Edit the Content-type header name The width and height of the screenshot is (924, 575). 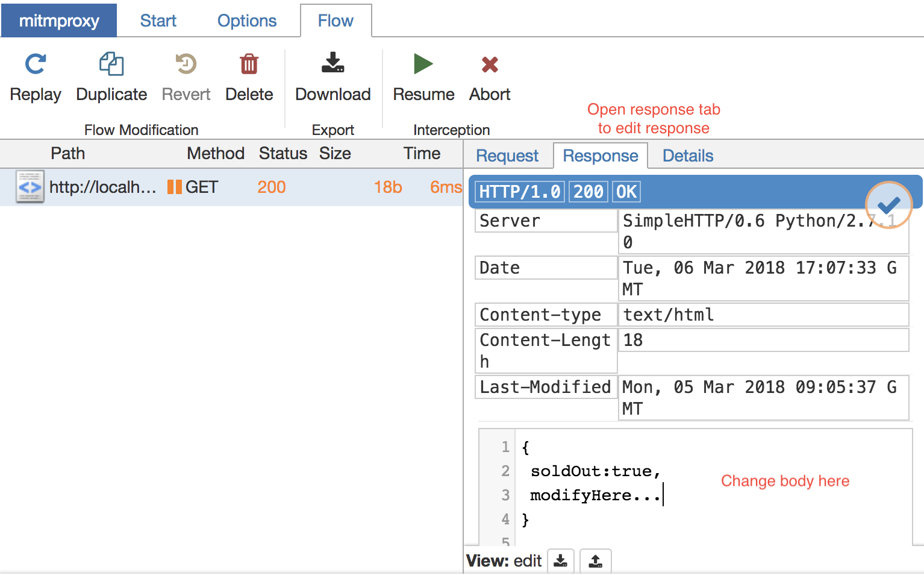(x=546, y=315)
